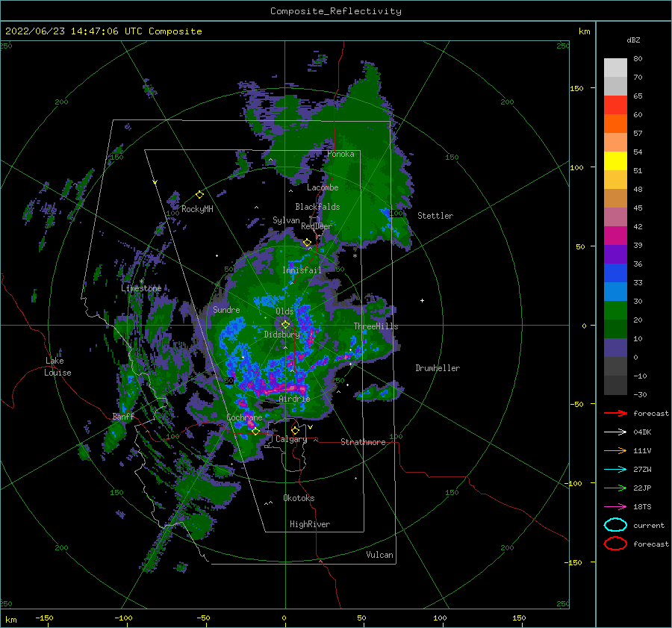The image size is (672, 628).
Task: Click the red 'forecast' ellipse legend icon
Action: (615, 544)
